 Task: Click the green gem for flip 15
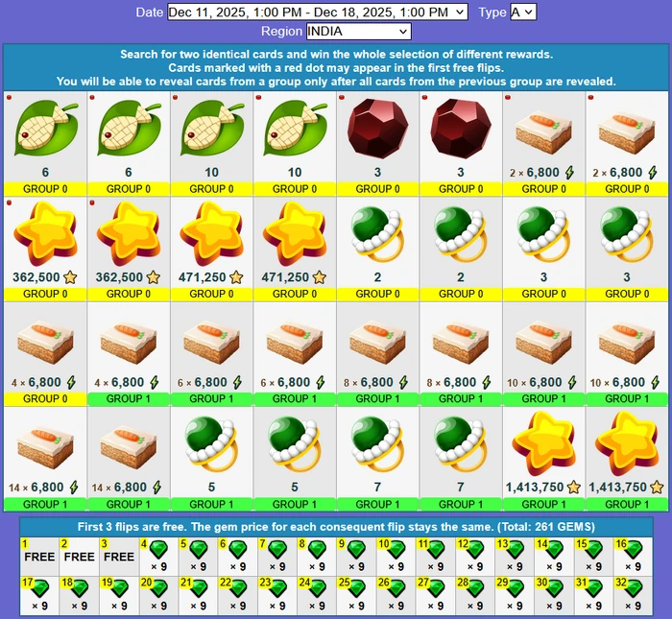pos(593,550)
